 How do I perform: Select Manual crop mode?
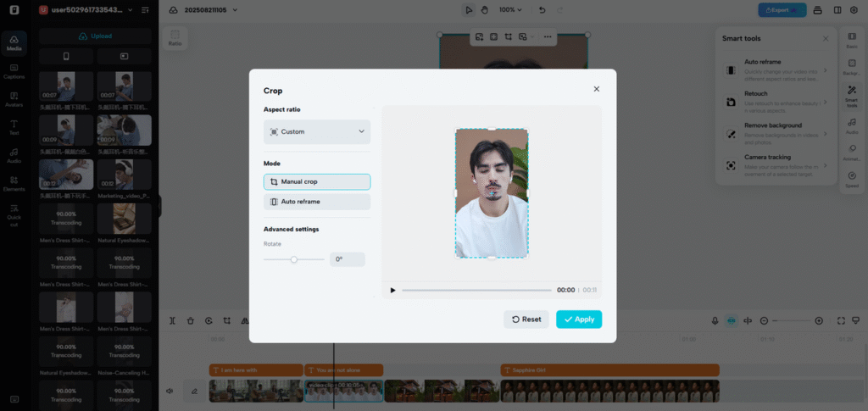pyautogui.click(x=317, y=181)
